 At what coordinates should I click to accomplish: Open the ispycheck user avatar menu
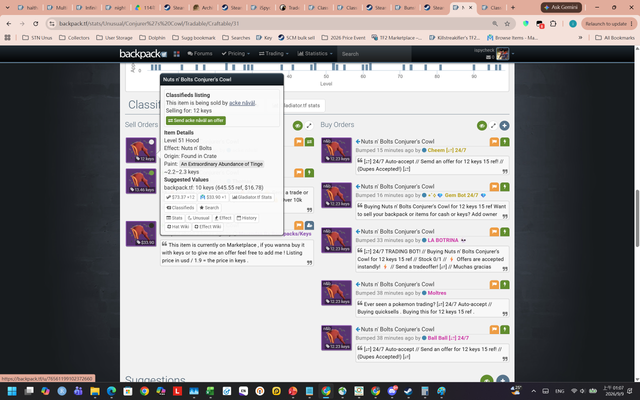point(503,54)
